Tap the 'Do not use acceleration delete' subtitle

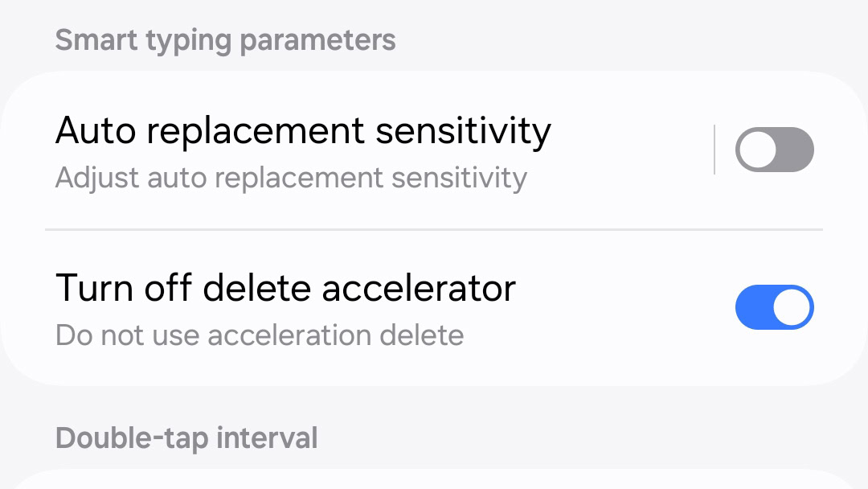(x=260, y=335)
